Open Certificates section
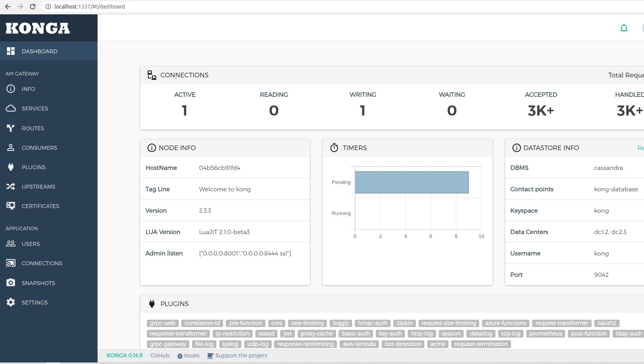644x364 pixels. [49, 206]
